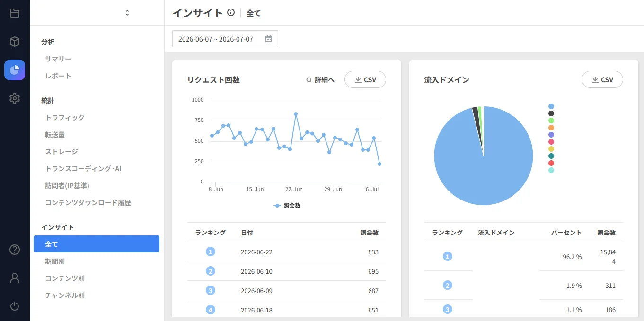This screenshot has height=321, width=644.
Task: Click the date range 2026-06-07 ~ 2026-07-07 field
Action: pos(225,39)
